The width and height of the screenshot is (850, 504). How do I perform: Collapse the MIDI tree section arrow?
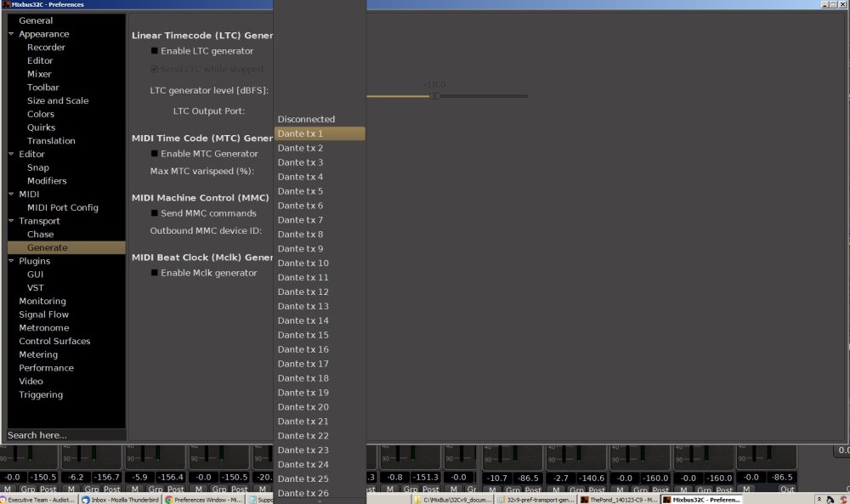click(11, 194)
